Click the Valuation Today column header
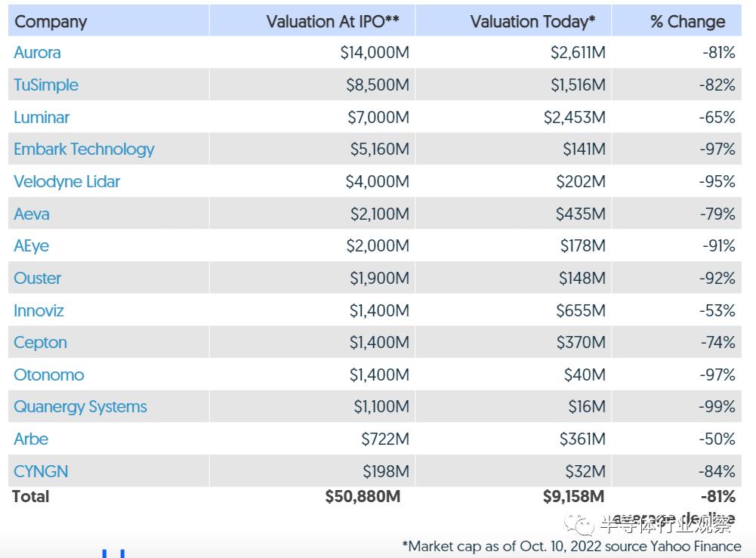Screen dimensions: 756x558 [x=532, y=22]
